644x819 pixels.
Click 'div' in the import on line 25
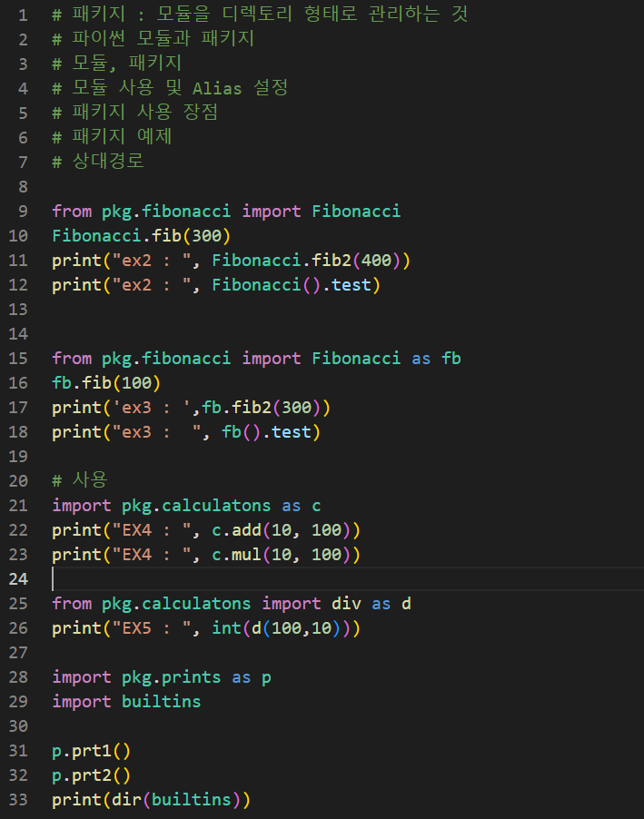tap(346, 604)
